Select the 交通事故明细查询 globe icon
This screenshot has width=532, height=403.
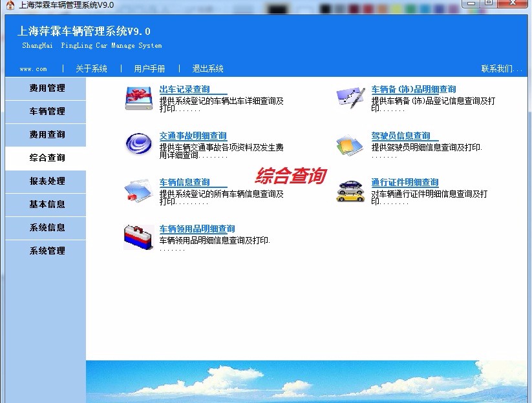pyautogui.click(x=138, y=143)
